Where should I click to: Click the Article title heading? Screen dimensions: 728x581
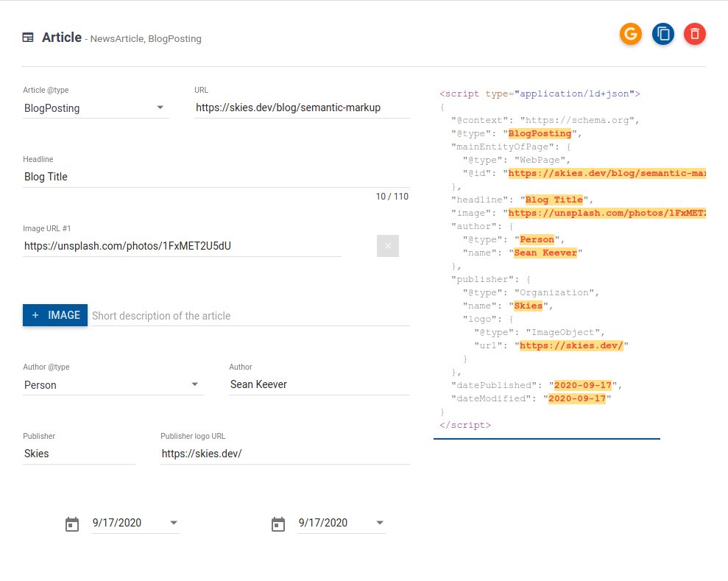(x=62, y=37)
